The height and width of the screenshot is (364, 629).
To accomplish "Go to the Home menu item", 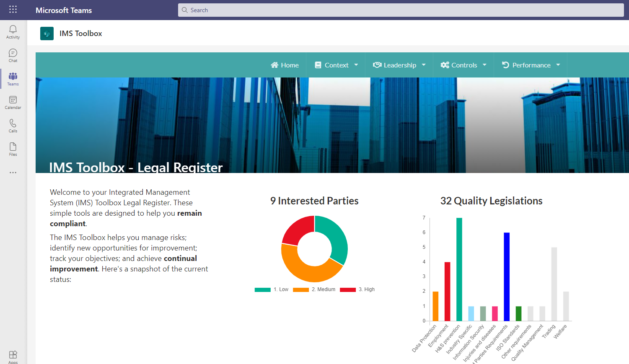I will 290,65.
